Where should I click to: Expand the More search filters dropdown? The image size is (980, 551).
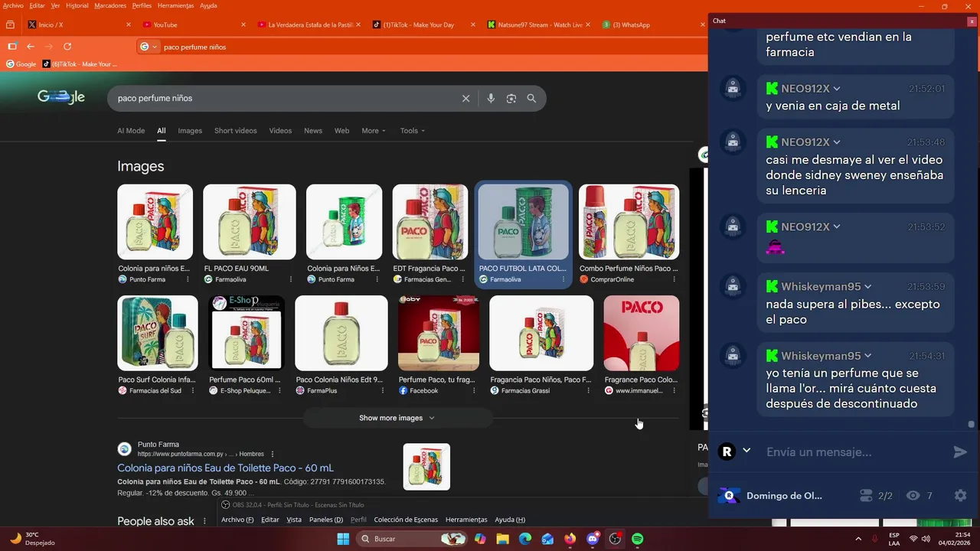(x=374, y=131)
